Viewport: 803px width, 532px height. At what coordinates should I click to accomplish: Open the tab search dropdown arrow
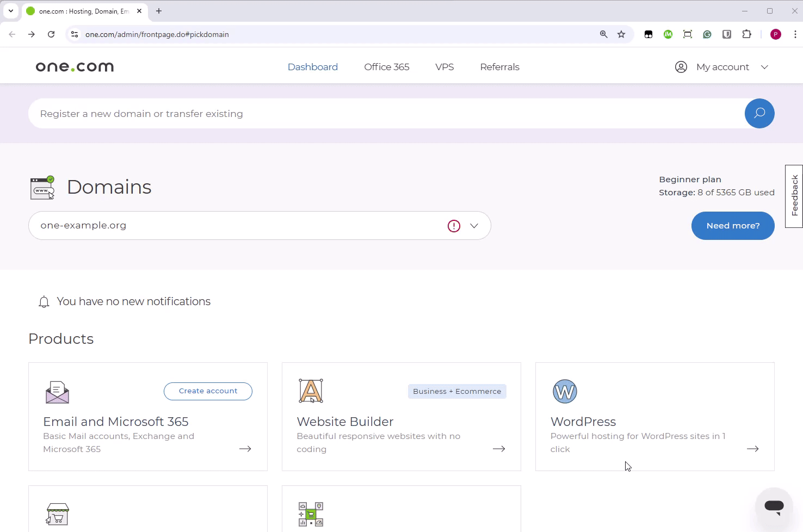tap(11, 11)
